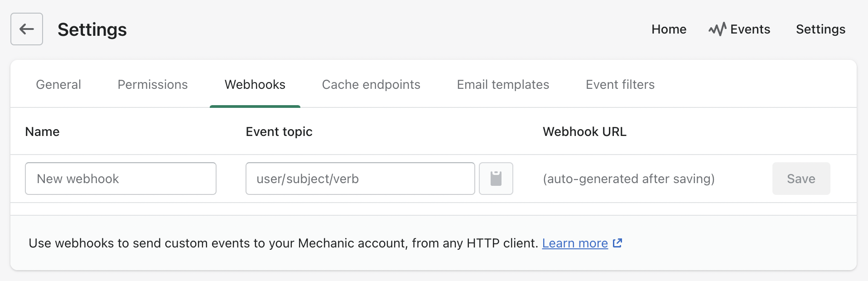Select the Webhooks tab
The height and width of the screenshot is (281, 868).
pyautogui.click(x=255, y=85)
